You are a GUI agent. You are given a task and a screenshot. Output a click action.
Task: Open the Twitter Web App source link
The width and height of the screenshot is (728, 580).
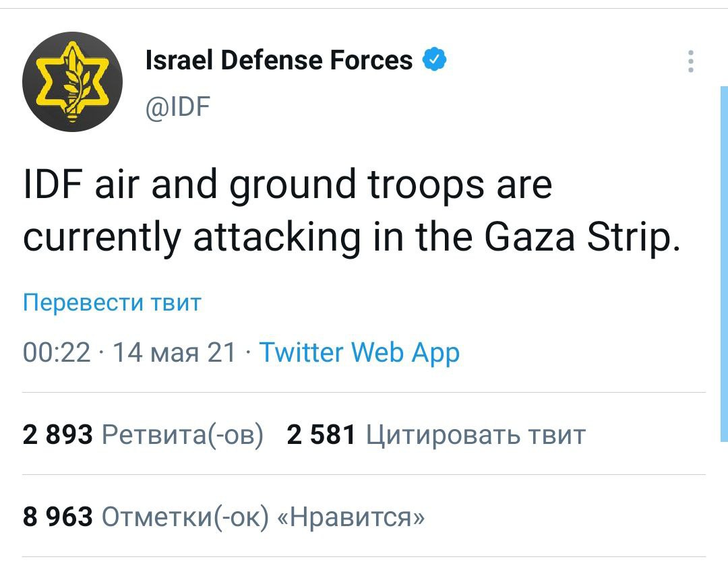[x=359, y=352]
